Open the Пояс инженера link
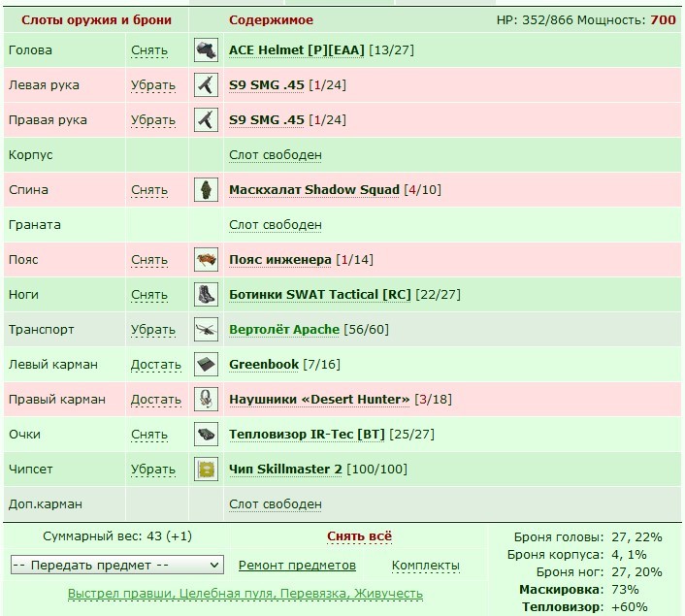Screen dimensions: 685x616 tap(280, 260)
